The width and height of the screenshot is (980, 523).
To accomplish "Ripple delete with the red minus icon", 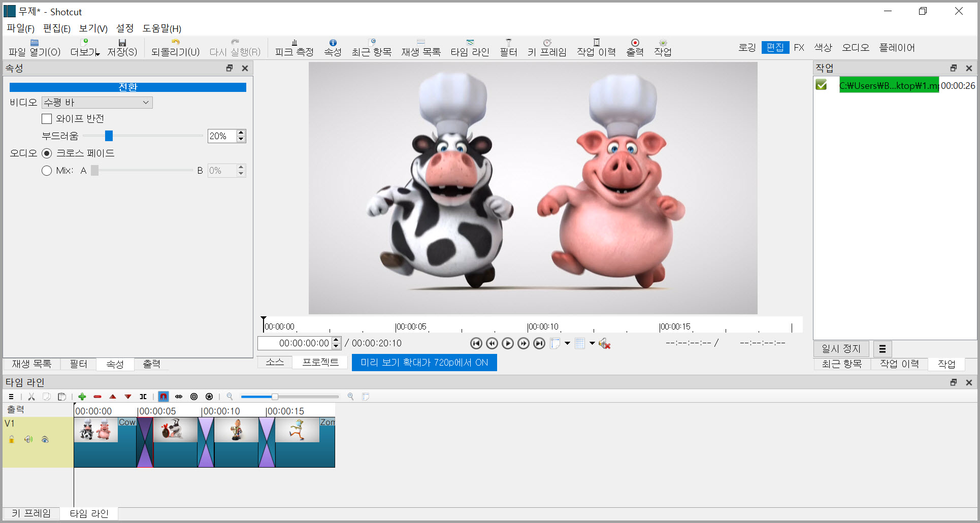I will point(97,397).
